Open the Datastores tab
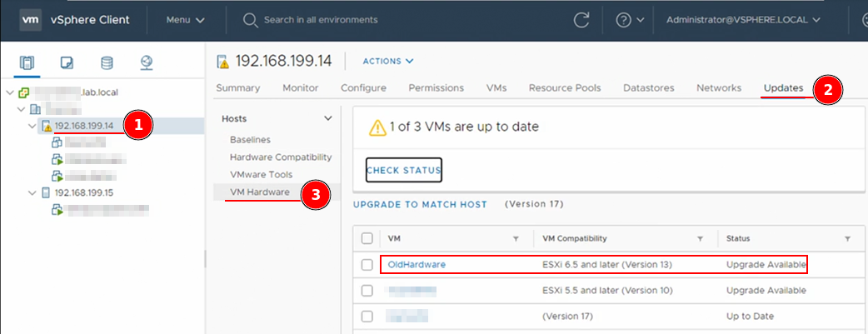Viewport: 868px width, 334px height. pyautogui.click(x=649, y=88)
